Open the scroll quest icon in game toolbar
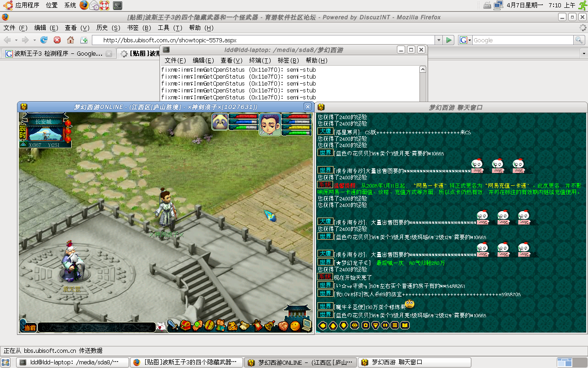This screenshot has height=368, width=588. point(244,326)
